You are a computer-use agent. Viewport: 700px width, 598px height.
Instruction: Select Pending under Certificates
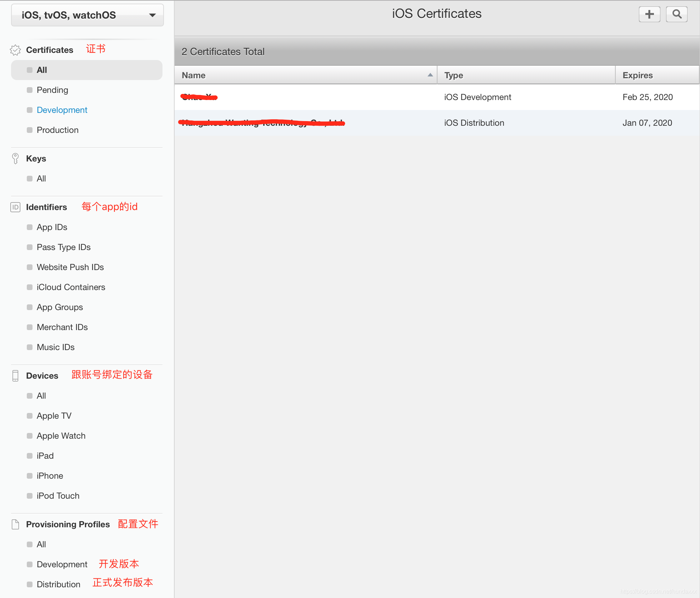(x=52, y=90)
